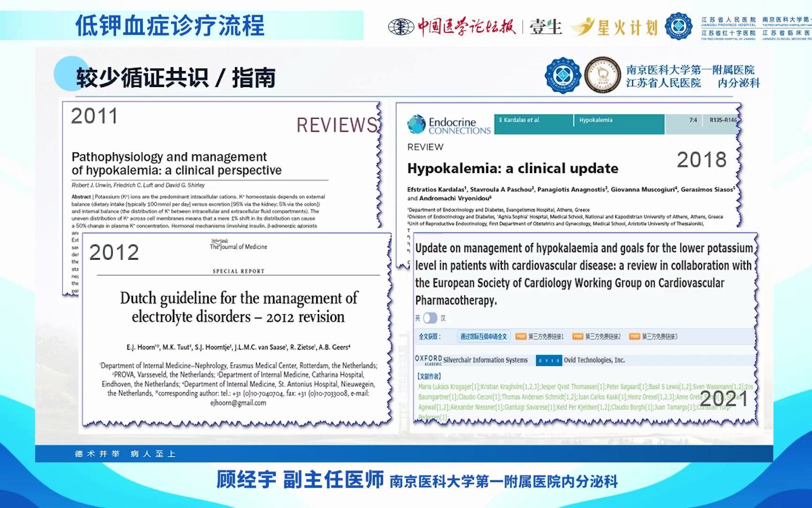Click ejhoorn@gmail.com email address

238,403
